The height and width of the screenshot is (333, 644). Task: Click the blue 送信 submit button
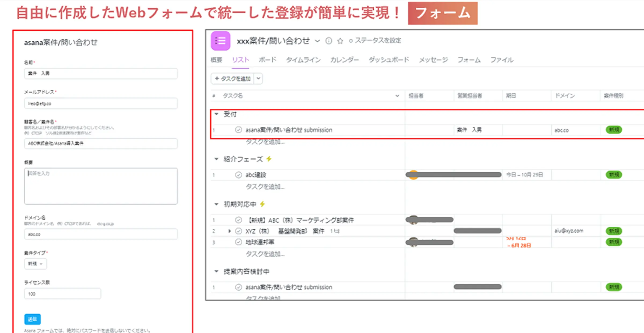tap(32, 319)
